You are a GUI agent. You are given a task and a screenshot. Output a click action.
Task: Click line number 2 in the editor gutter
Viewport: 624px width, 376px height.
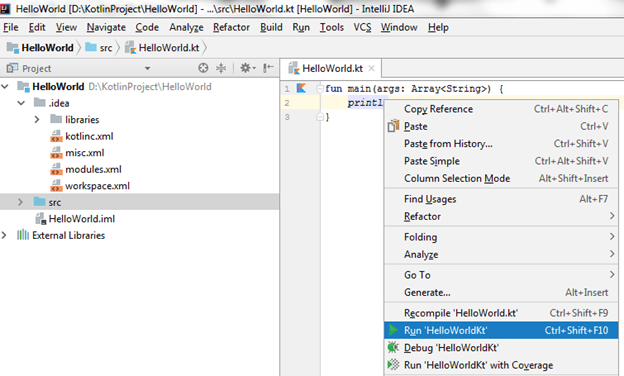[287, 103]
